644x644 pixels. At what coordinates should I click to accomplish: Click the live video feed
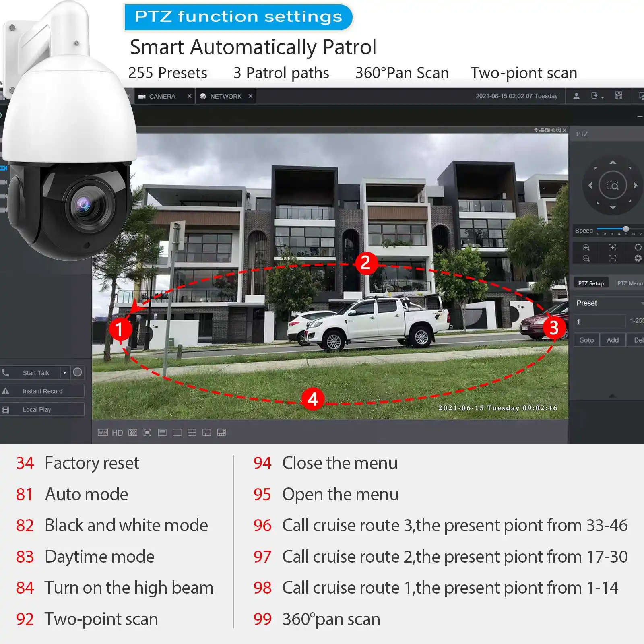330,277
